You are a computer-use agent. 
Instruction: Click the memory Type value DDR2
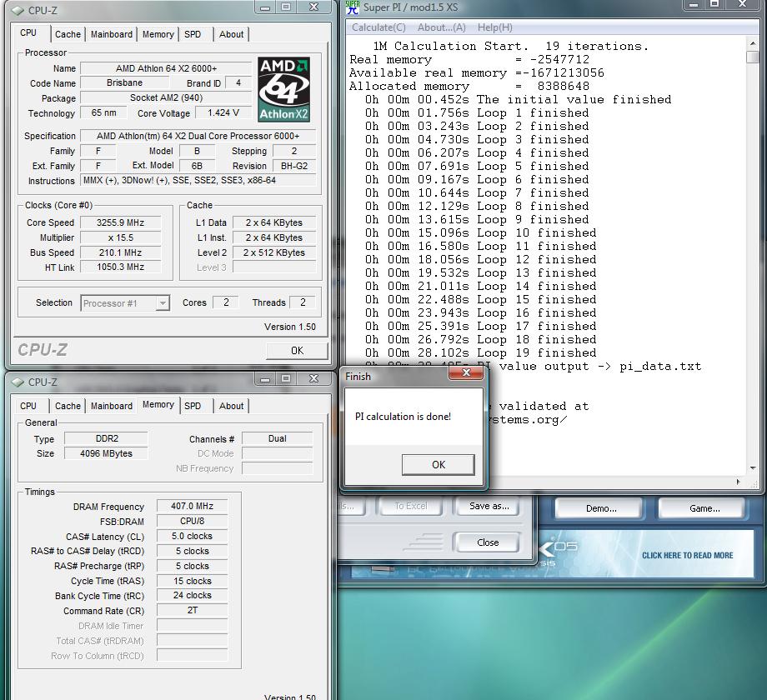coord(106,439)
